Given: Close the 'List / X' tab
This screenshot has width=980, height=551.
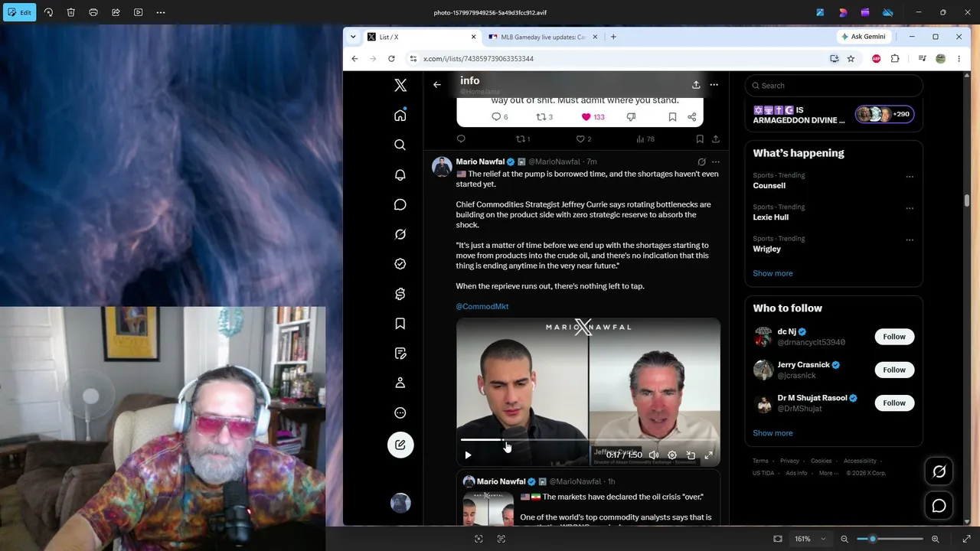Looking at the screenshot, I should point(473,37).
